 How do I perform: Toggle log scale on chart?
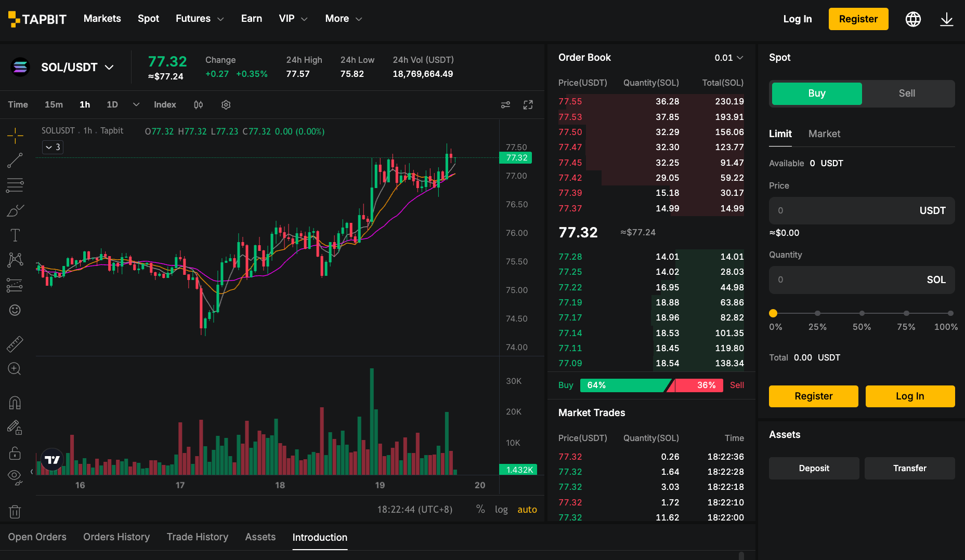pos(501,510)
